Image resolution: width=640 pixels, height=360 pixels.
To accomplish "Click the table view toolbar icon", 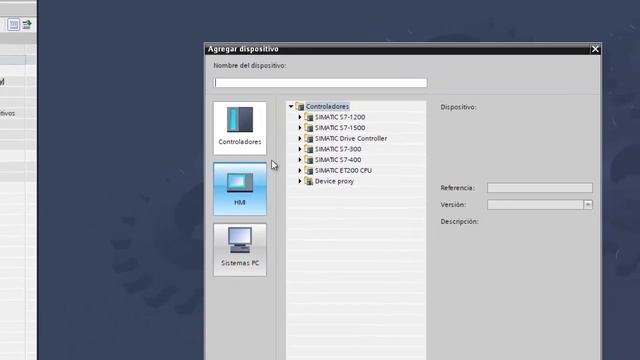I will click(x=13, y=24).
